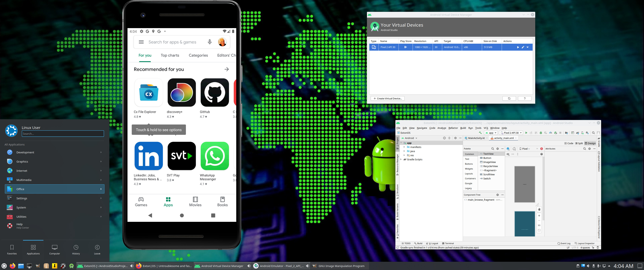The image size is (644, 270).
Task: Open the AVD actions dropdown arrow for Pixel 2 API 30
Action: point(528,47)
